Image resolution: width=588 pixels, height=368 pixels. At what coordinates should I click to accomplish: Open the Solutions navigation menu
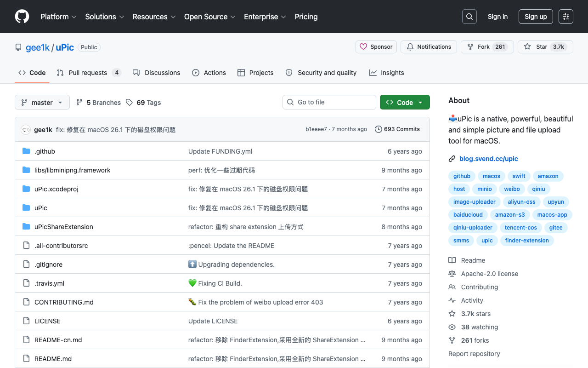click(105, 17)
